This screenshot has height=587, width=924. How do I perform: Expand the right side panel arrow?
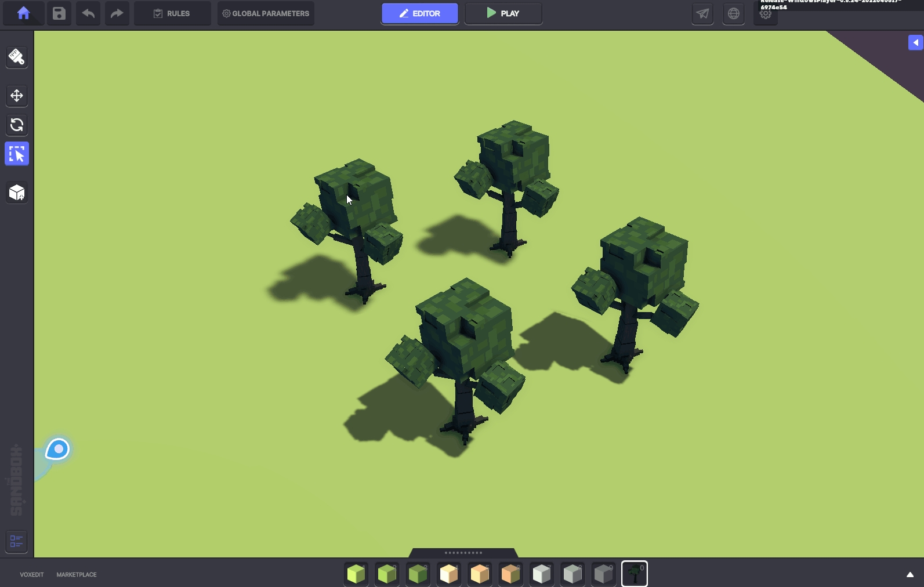(x=915, y=42)
